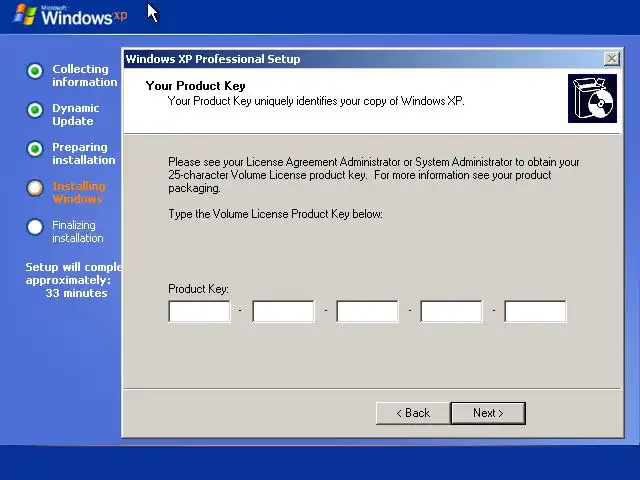Click the Collecting information step indicator

pyautogui.click(x=35, y=71)
